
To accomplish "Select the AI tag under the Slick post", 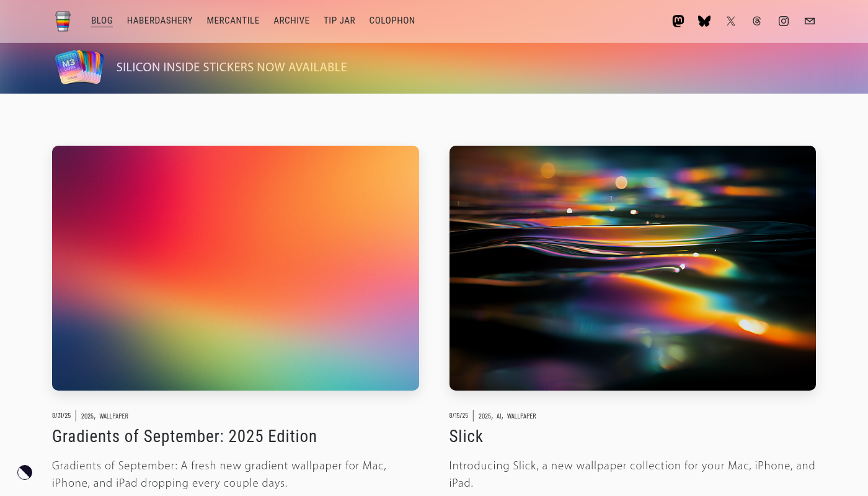I will click(x=498, y=416).
